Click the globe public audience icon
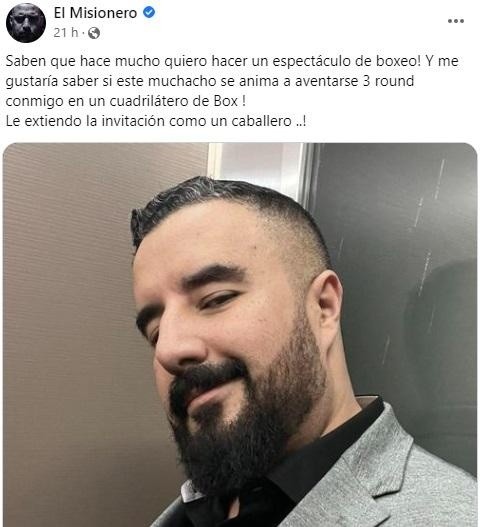The image size is (483, 527). [x=94, y=33]
